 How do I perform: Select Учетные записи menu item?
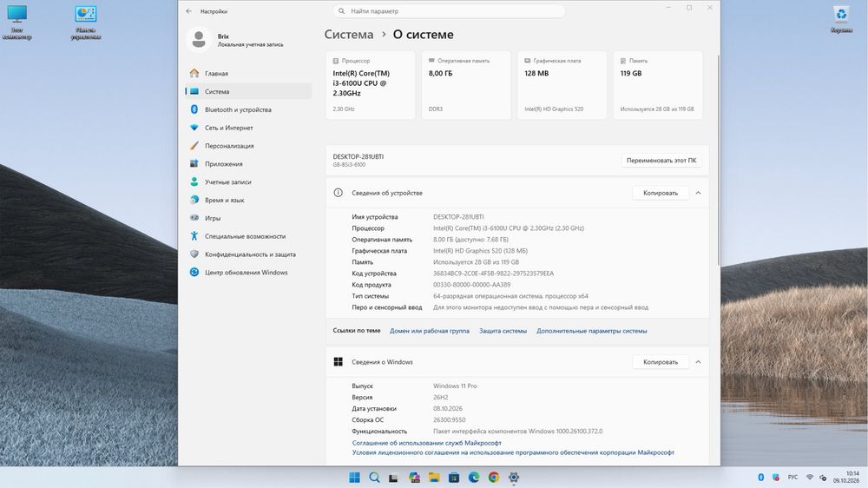click(248, 181)
